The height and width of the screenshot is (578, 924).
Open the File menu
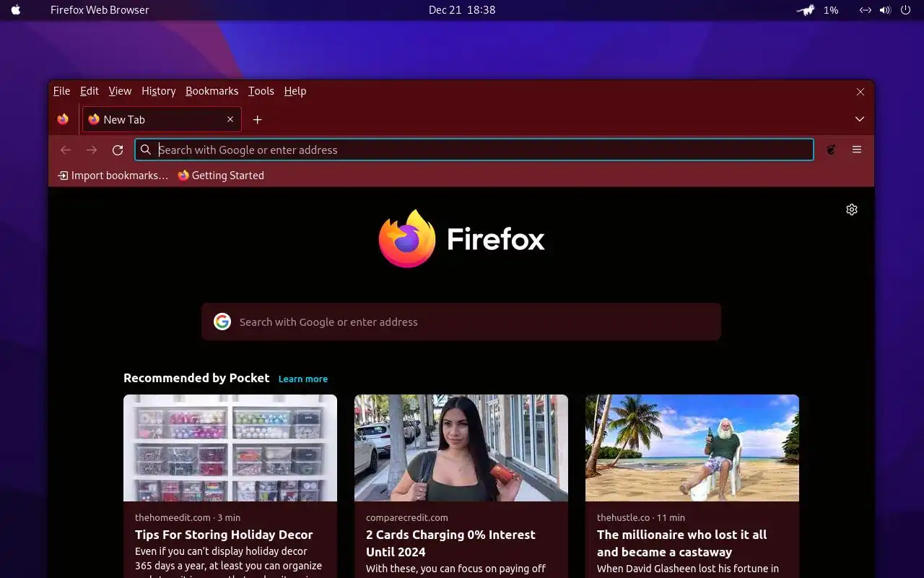point(62,91)
